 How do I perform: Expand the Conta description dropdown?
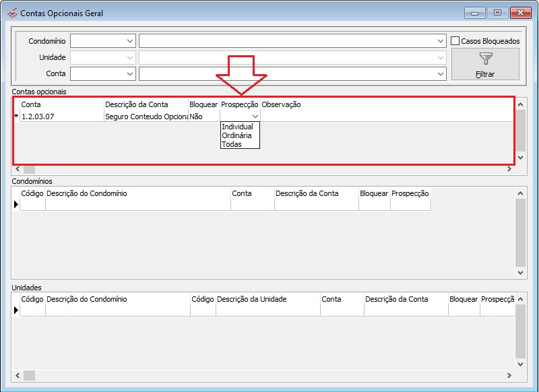[x=441, y=73]
